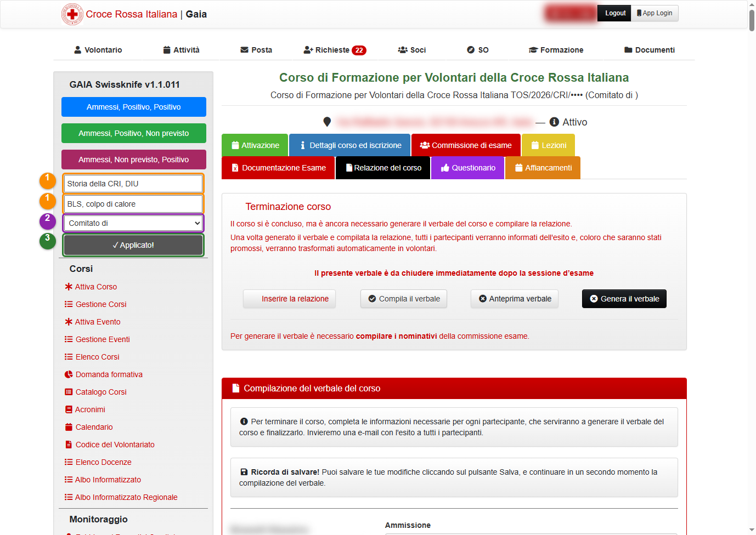Open the Volontario menu
Viewport: 756px width, 535px height.
coord(98,50)
